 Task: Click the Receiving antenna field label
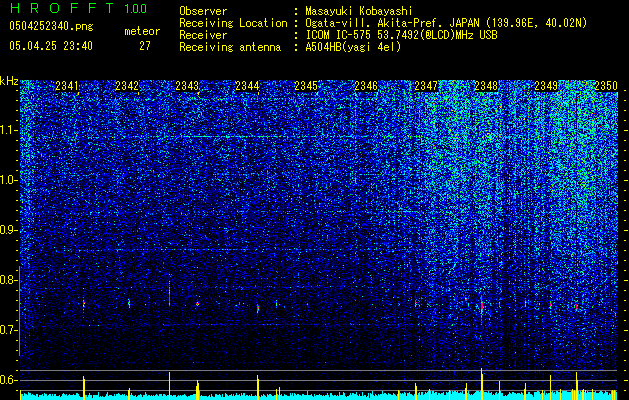coord(230,47)
